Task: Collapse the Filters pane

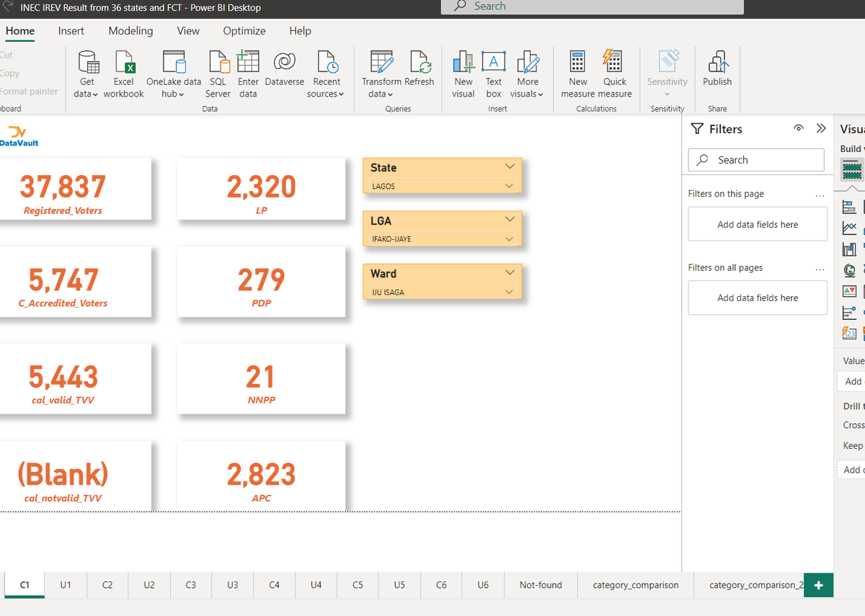Action: tap(821, 128)
